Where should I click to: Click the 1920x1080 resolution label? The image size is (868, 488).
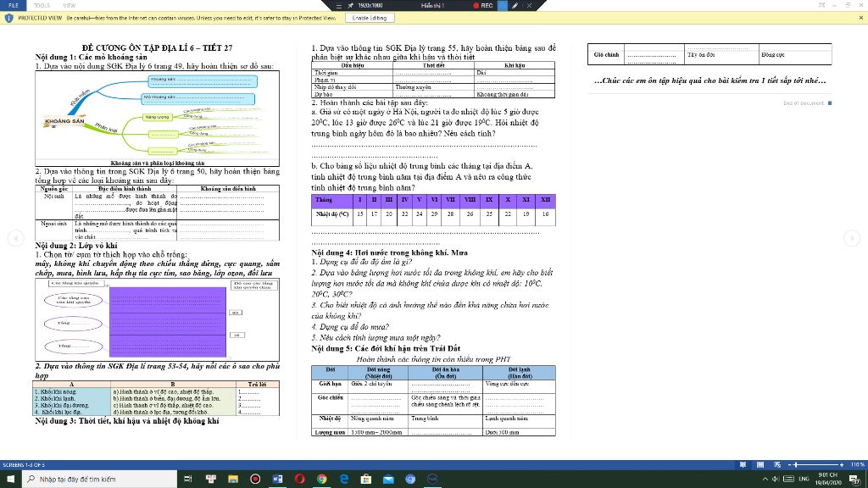pyautogui.click(x=370, y=6)
